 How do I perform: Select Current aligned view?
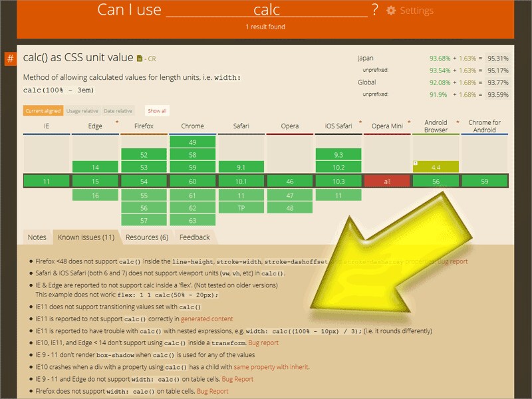43,111
